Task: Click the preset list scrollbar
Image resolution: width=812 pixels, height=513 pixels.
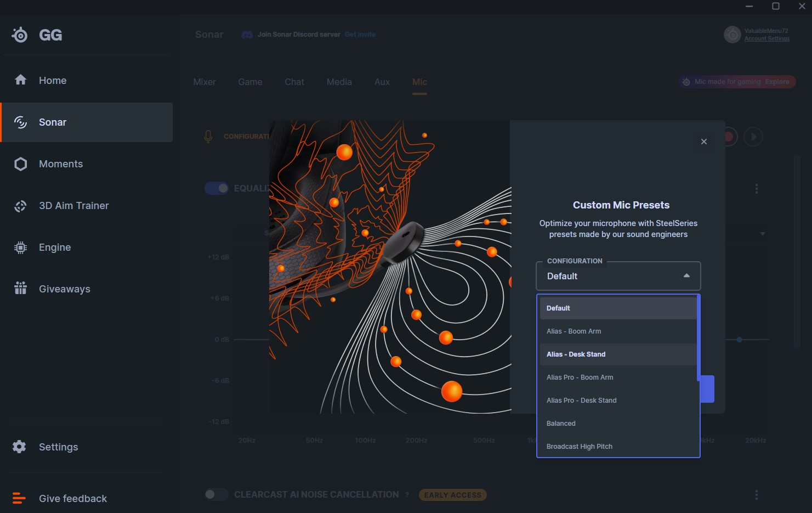Action: pyautogui.click(x=698, y=337)
